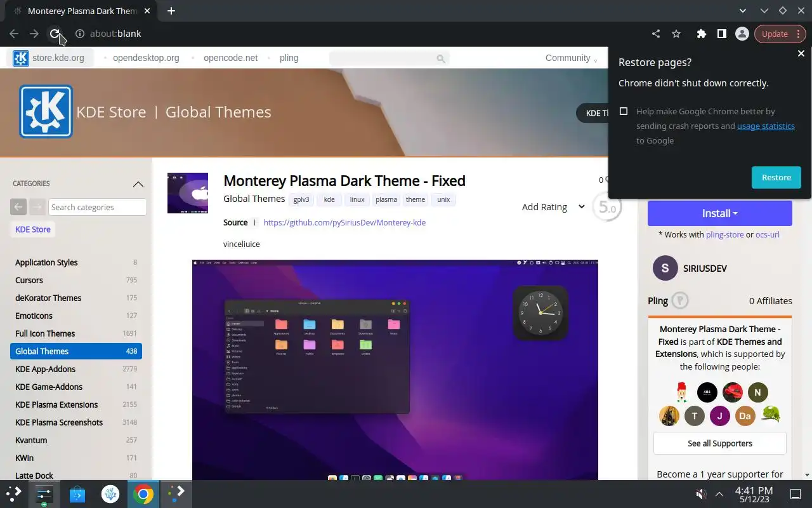Open Google Chrome in taskbar
Viewport: 812px width, 508px height.
143,494
